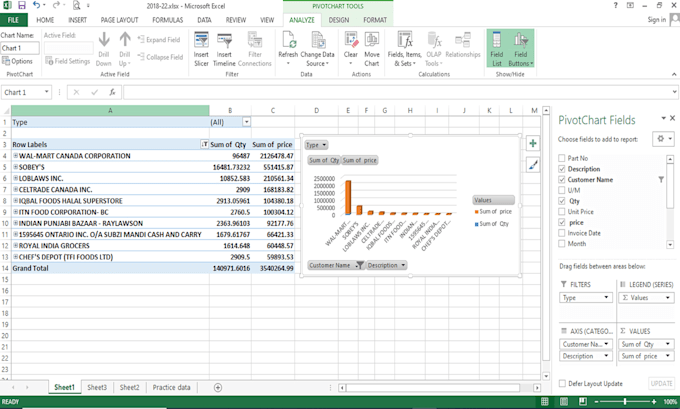Open Print Preview from quick access toolbar

pyautogui.click(x=76, y=6)
